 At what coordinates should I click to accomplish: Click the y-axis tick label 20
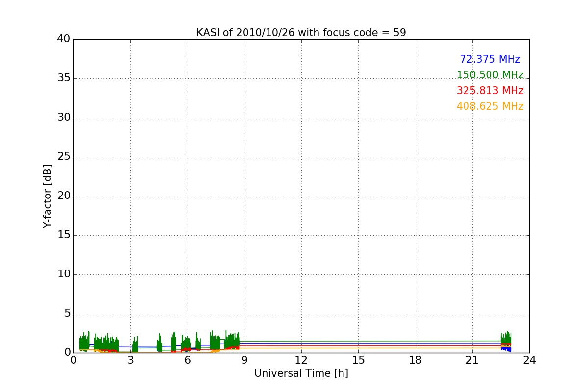[64, 196]
